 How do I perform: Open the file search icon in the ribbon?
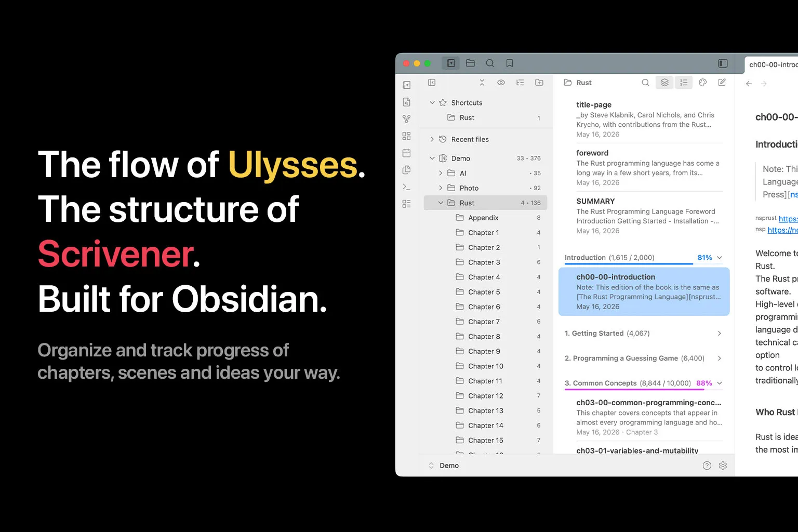point(407,102)
